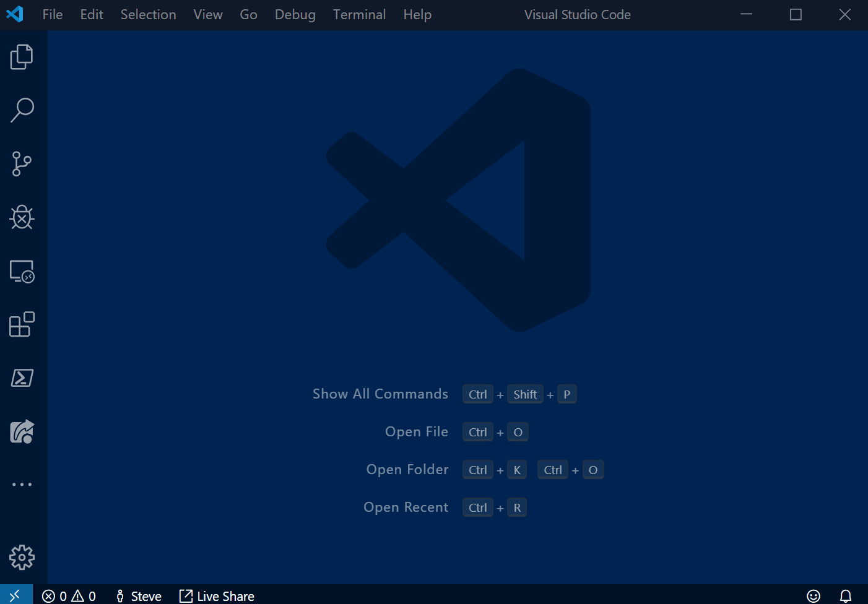Screen dimensions: 868x604
Task: Click the VS Code logo in title bar
Action: pyautogui.click(x=15, y=14)
